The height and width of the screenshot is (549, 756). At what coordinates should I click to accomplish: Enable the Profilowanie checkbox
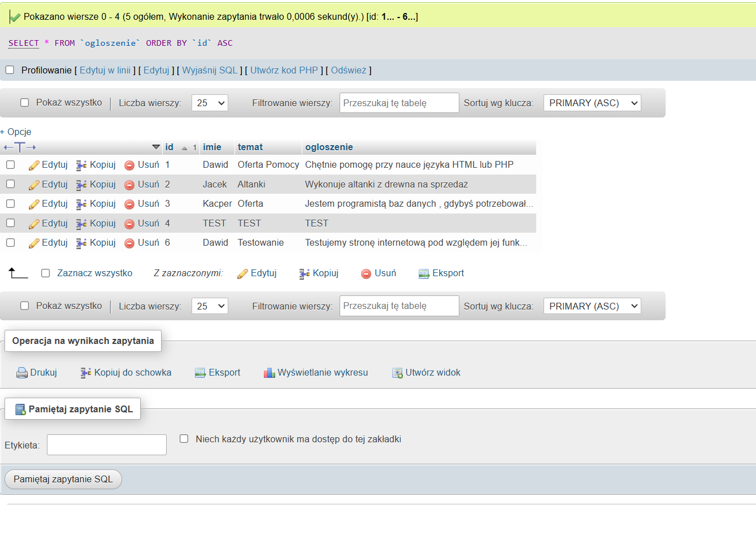pyautogui.click(x=10, y=70)
